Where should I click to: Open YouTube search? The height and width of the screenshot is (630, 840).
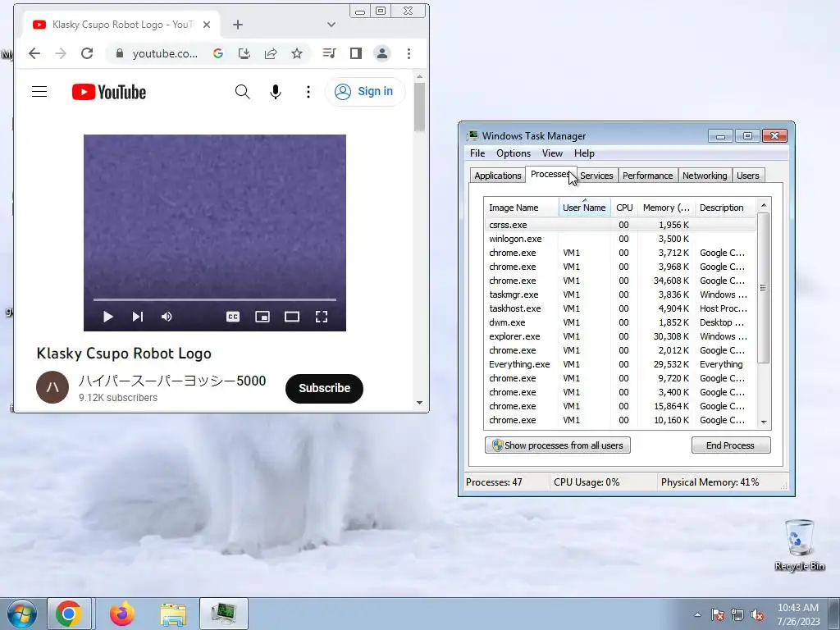(242, 92)
